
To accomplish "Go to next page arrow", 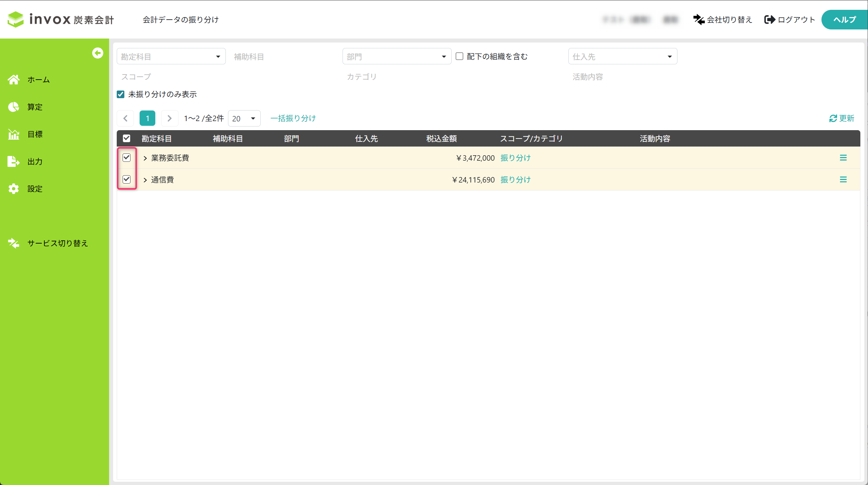I will tap(169, 119).
